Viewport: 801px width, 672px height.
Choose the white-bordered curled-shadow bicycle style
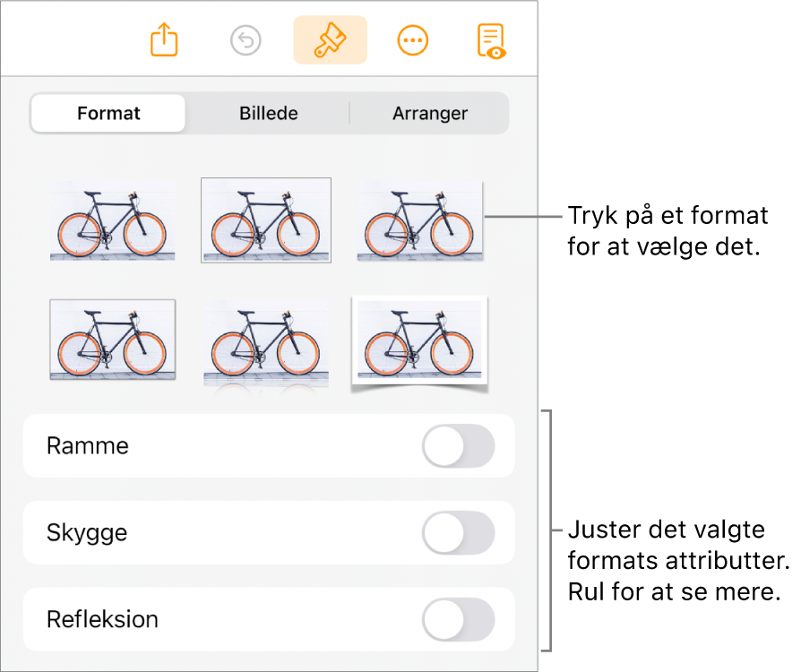click(x=419, y=340)
